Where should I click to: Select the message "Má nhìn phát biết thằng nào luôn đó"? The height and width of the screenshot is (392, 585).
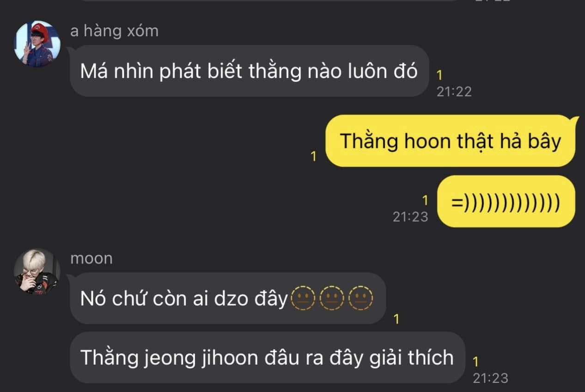(x=250, y=71)
